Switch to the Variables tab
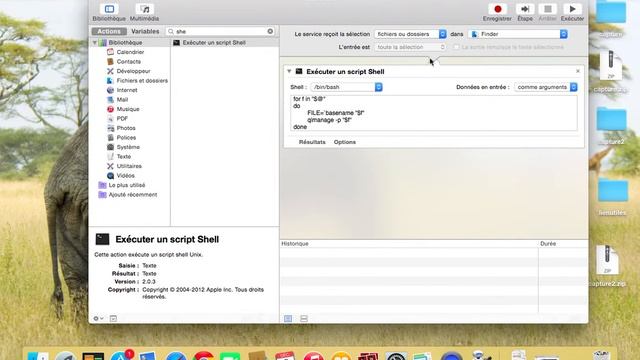The image size is (640, 360). tap(145, 31)
